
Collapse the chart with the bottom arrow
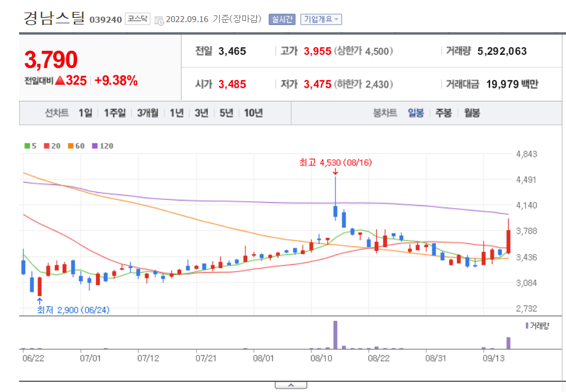tap(291, 385)
